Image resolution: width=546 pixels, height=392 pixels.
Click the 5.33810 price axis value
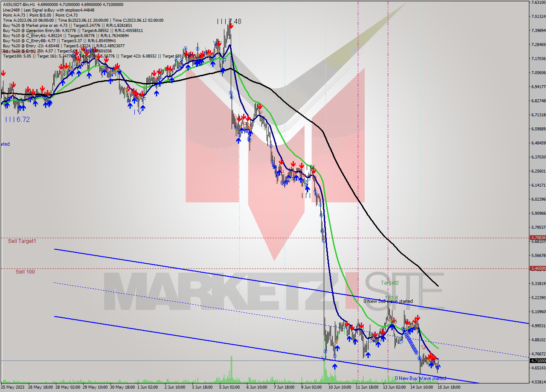[x=539, y=283]
